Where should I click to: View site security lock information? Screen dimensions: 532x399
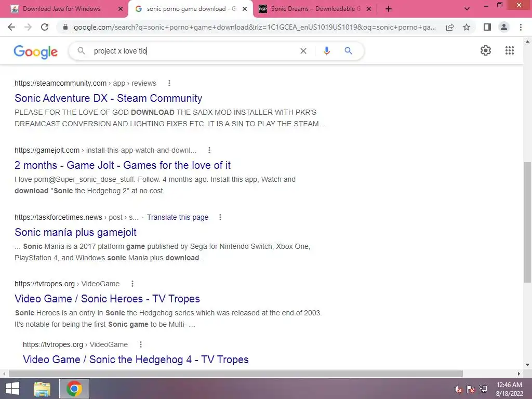coord(65,27)
